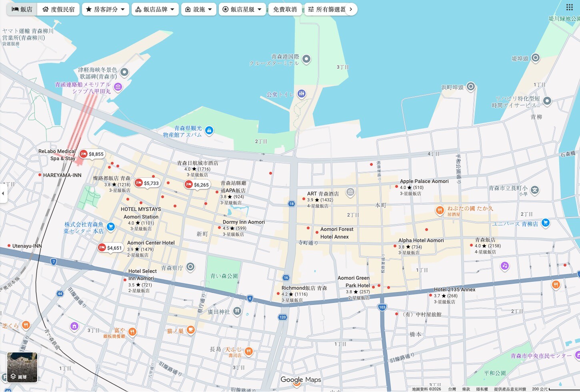Viewport: 580px width, 392px height.
Task: Expand the 房客評分 guest rating dropdown
Action: click(x=105, y=9)
